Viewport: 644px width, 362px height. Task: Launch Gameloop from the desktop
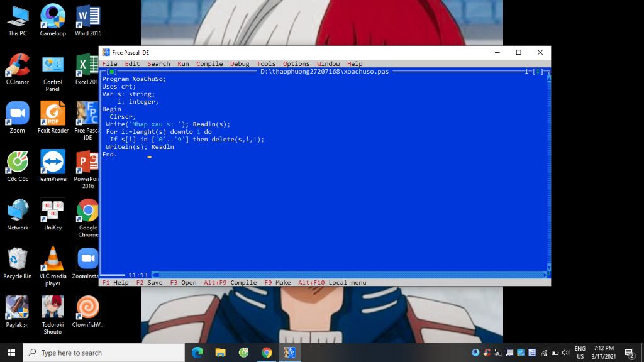(53, 21)
